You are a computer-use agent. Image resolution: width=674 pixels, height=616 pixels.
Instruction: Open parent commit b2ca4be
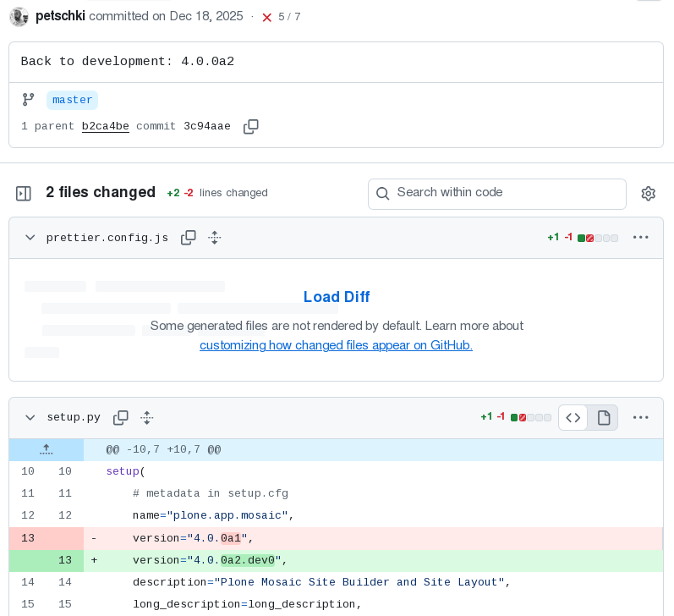(105, 127)
